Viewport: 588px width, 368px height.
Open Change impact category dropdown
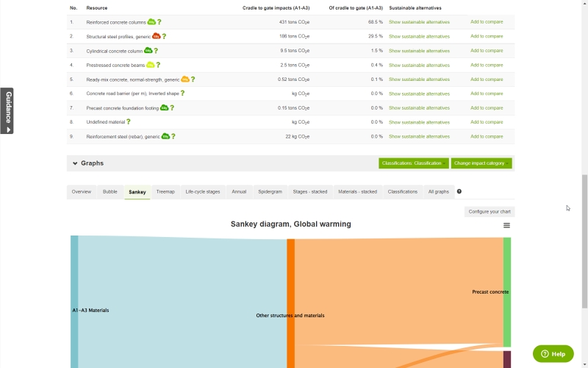tap(481, 163)
